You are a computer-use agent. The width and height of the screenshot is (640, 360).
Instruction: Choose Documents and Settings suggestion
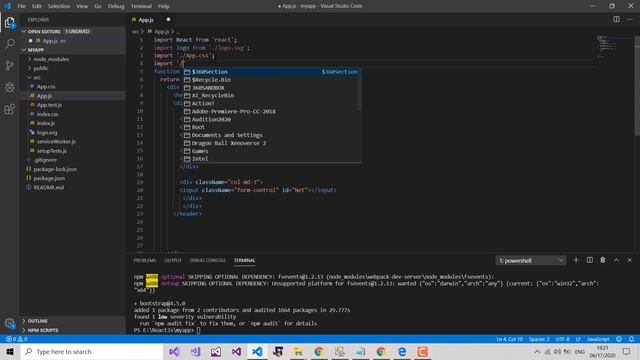click(270, 135)
